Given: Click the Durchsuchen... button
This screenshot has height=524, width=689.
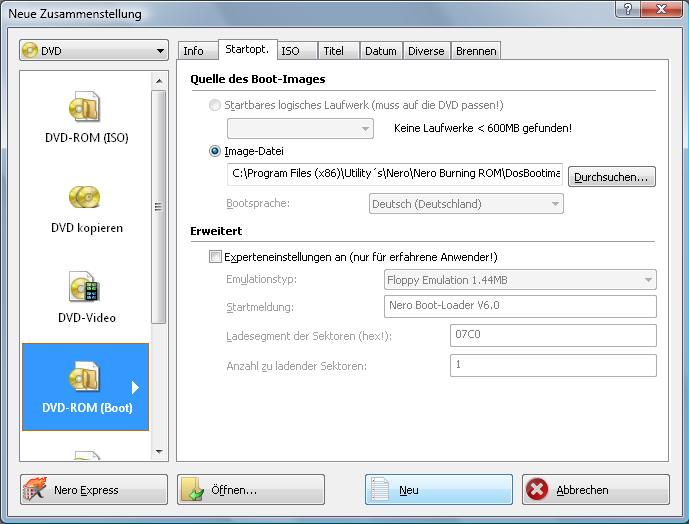Looking at the screenshot, I should 612,177.
